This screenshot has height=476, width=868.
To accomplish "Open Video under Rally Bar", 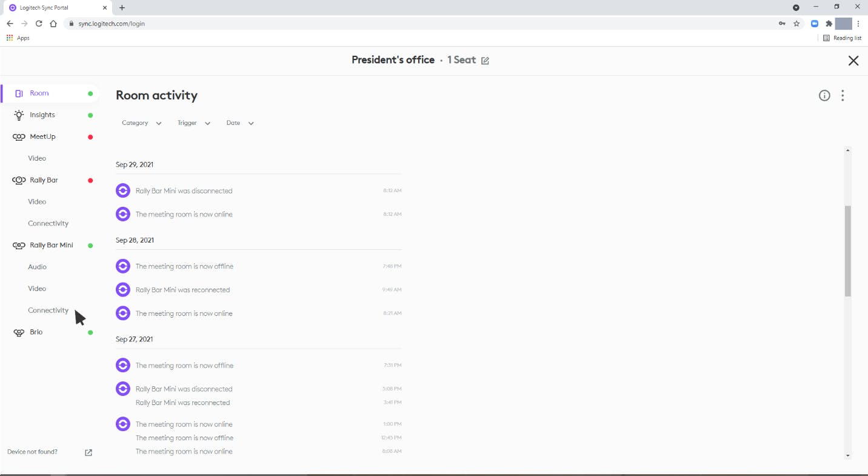I will (37, 202).
